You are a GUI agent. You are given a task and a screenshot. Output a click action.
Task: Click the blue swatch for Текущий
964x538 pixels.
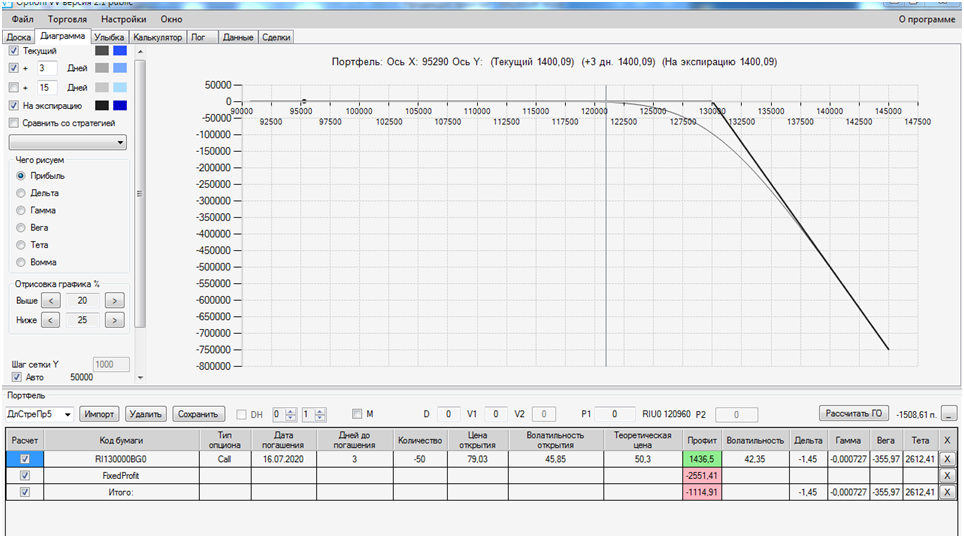tap(120, 50)
